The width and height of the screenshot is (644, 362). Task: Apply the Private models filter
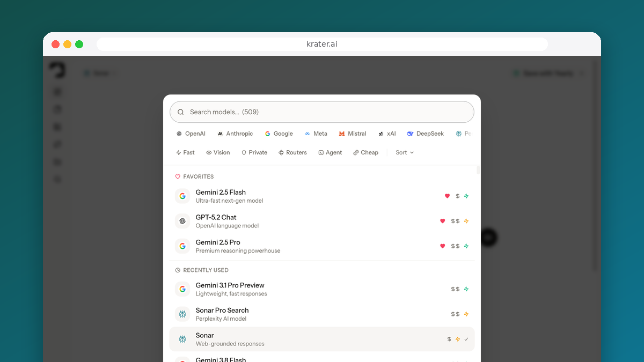tap(254, 153)
